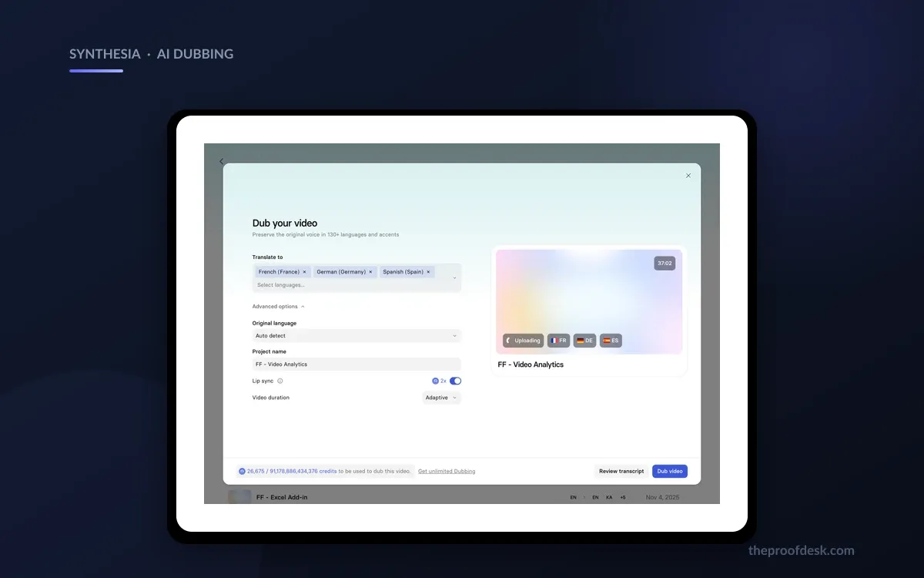This screenshot has height=578, width=924.
Task: Open the Video duration Adaptive dropdown
Action: click(x=442, y=398)
